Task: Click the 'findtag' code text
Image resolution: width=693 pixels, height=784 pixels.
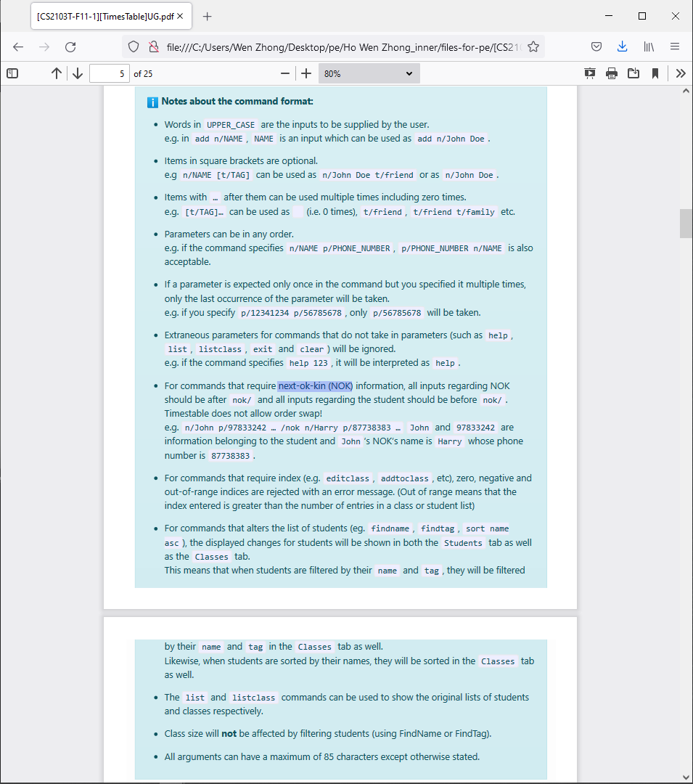Action: coord(438,528)
